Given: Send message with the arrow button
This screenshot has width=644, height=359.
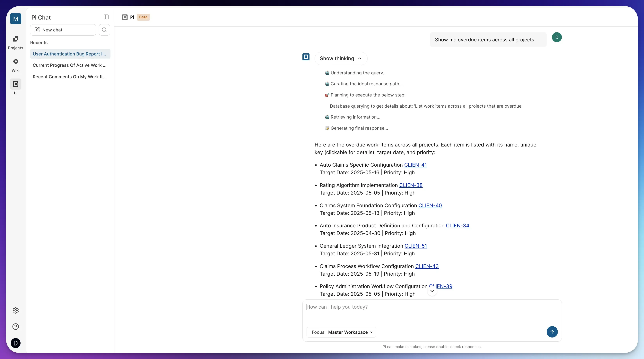Looking at the screenshot, I should pos(552,332).
